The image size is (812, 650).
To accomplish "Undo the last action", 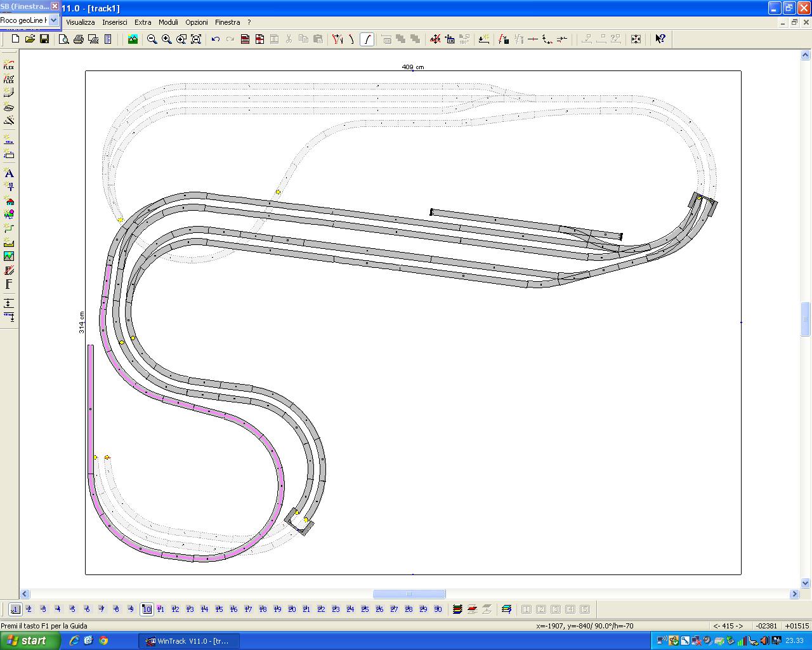I will [x=216, y=39].
